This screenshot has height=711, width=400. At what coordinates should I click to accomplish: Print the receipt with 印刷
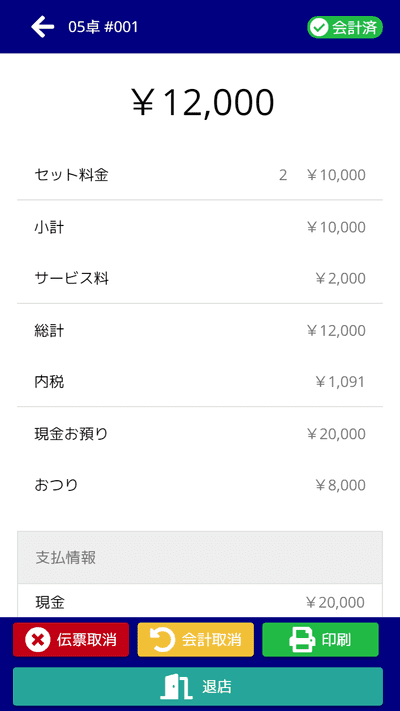coord(320,640)
